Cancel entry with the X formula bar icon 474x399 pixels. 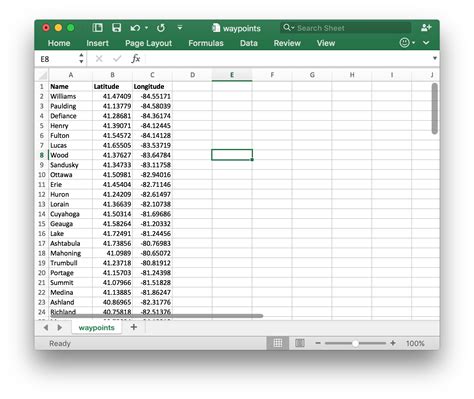(x=99, y=59)
